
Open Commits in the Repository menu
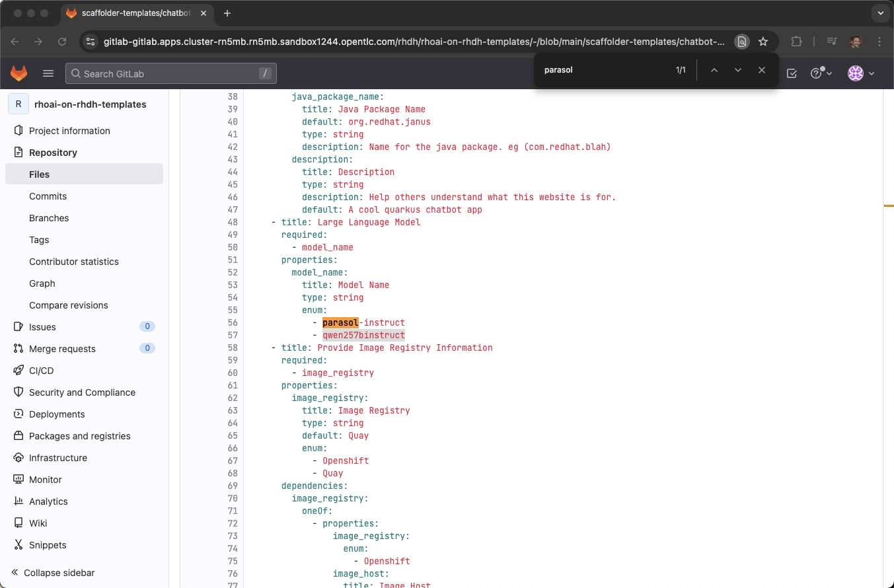point(48,196)
